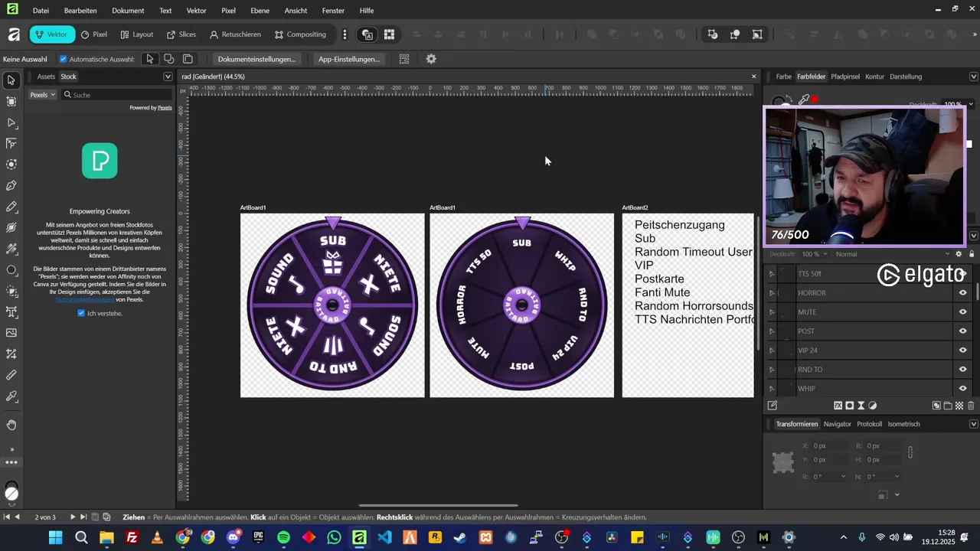Click the delete layer trash icon

click(x=971, y=406)
